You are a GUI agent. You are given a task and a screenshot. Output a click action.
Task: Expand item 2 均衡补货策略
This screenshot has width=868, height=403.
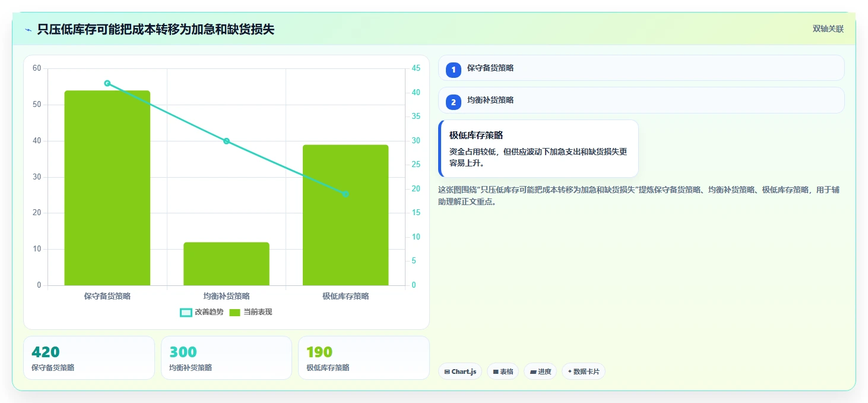click(641, 100)
